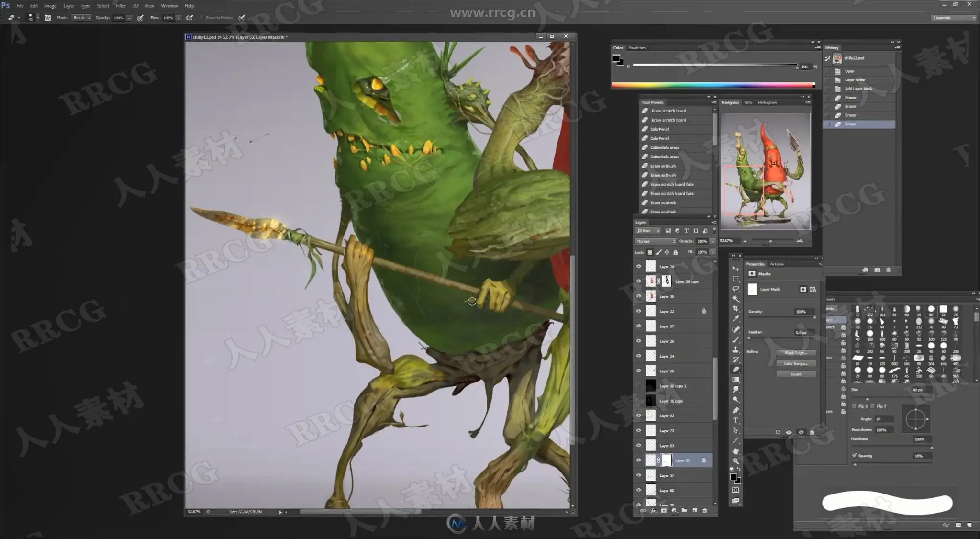Create new snapshot in History panel
The image size is (980, 539).
click(x=877, y=270)
